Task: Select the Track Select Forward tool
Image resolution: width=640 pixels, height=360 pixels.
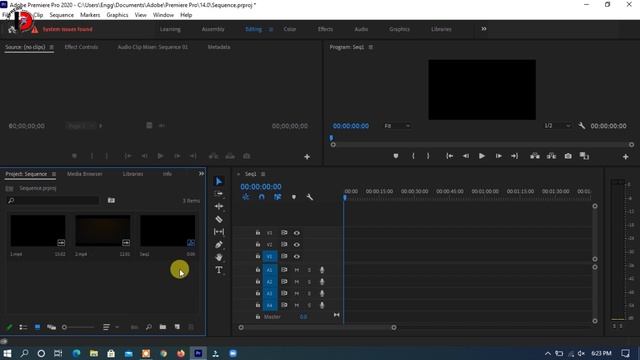Action: pos(219,193)
